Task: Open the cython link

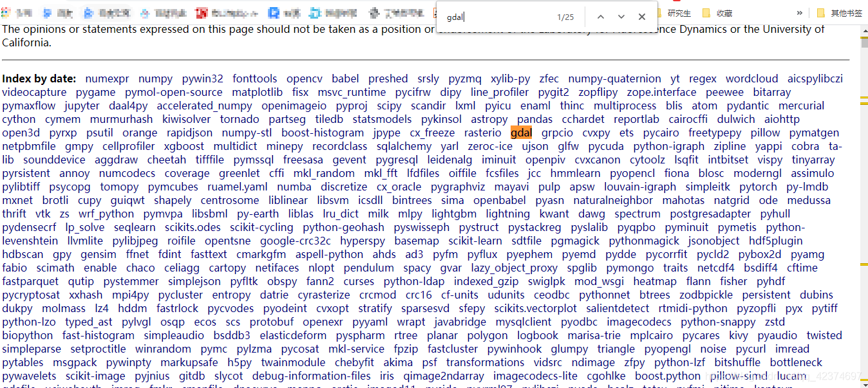Action: pyautogui.click(x=19, y=119)
